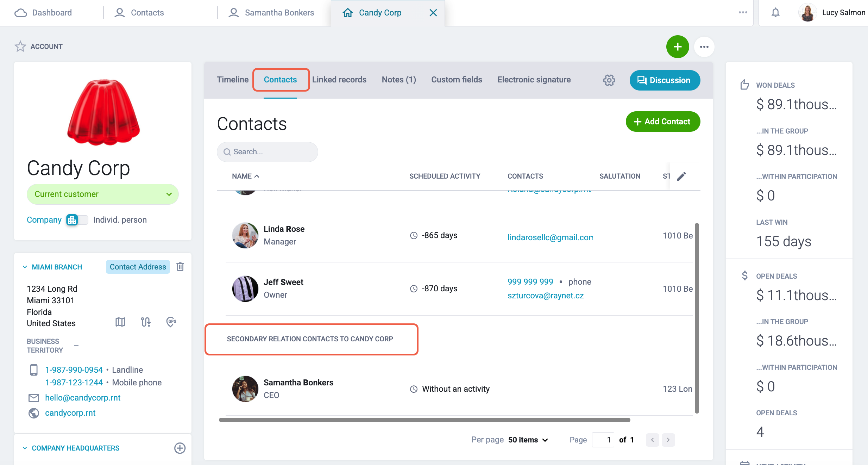The image size is (868, 465).
Task: Click the contacts Search field
Action: click(268, 152)
